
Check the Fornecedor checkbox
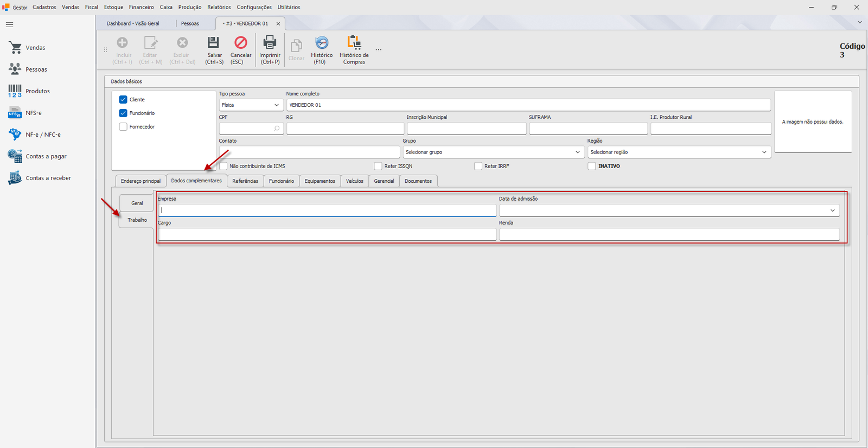[x=123, y=127]
